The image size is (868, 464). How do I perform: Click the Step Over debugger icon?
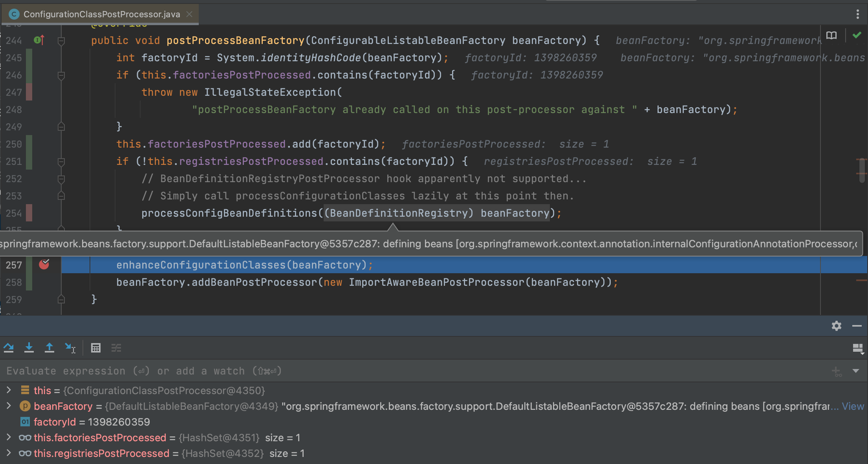[9, 348]
